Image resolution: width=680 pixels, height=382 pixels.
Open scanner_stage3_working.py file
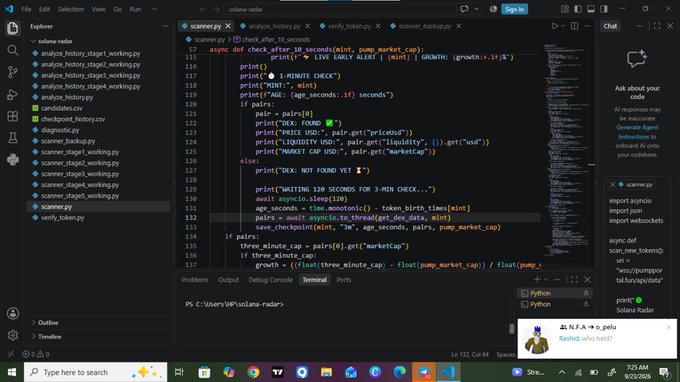[x=80, y=174]
